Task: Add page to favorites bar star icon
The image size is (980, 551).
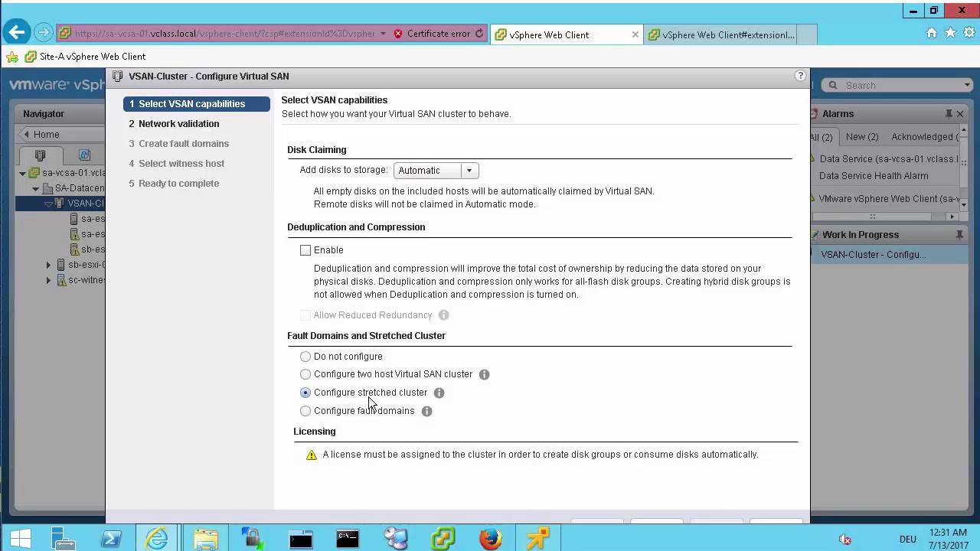Action: point(12,57)
